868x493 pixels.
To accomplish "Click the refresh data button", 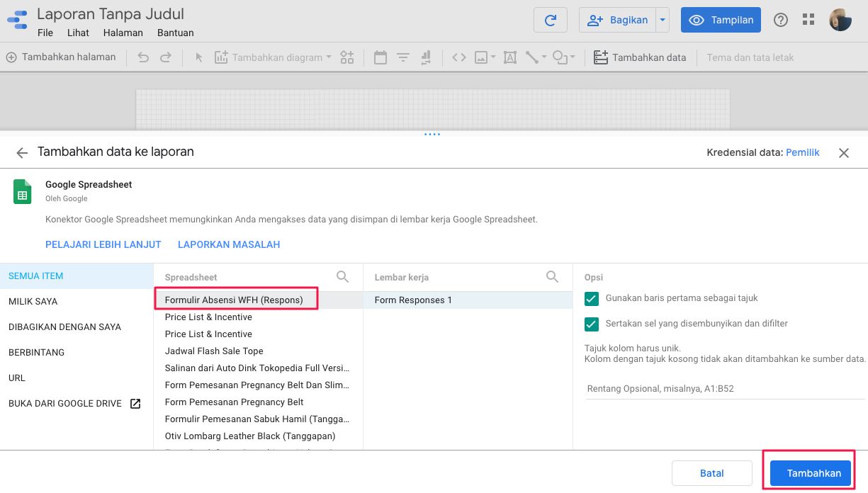I will coord(551,20).
